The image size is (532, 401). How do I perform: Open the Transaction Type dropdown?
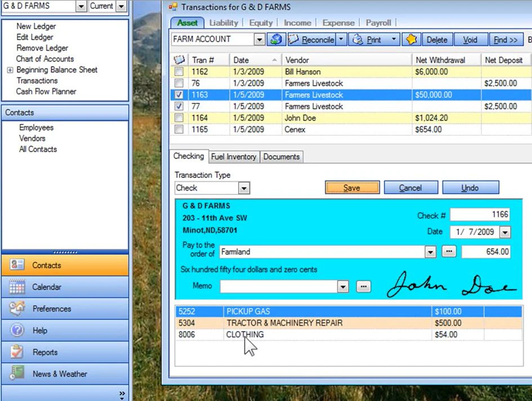tap(244, 188)
